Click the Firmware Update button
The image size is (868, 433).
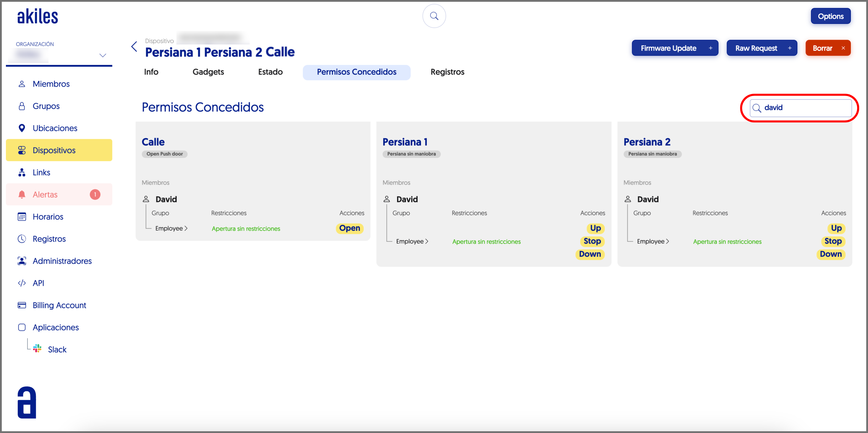[x=675, y=48]
